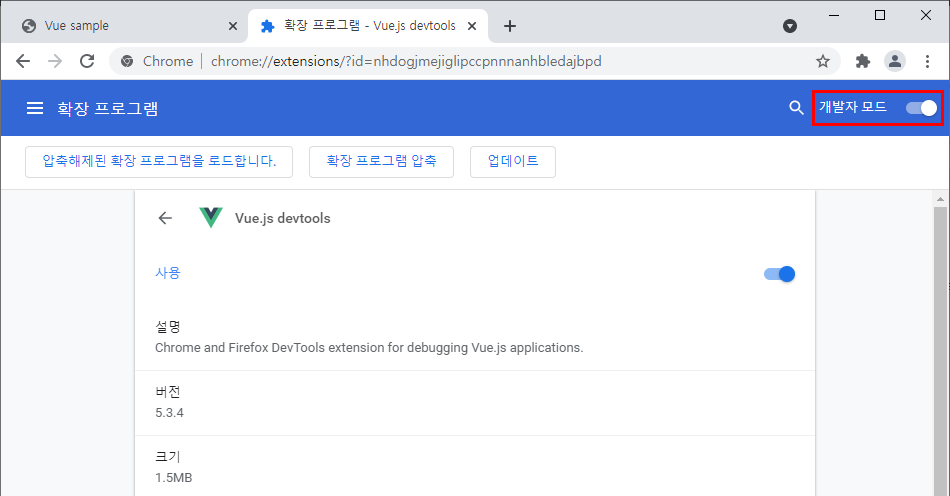Open Chrome's three-dot menu
The height and width of the screenshot is (496, 950).
coord(927,61)
